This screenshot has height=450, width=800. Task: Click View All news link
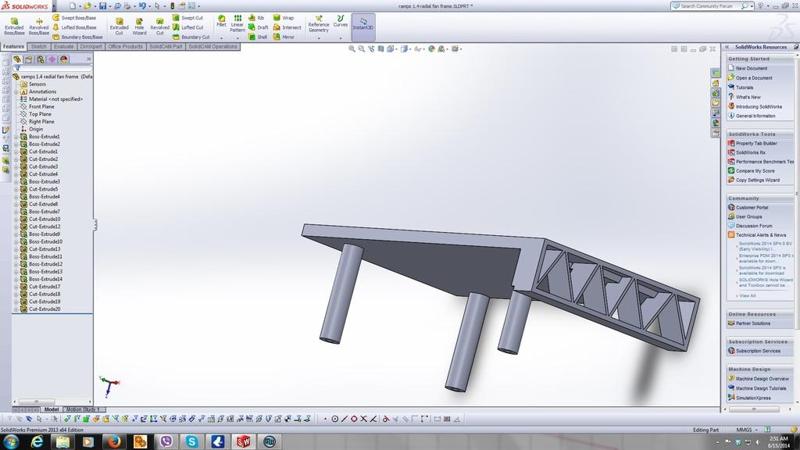click(x=747, y=296)
